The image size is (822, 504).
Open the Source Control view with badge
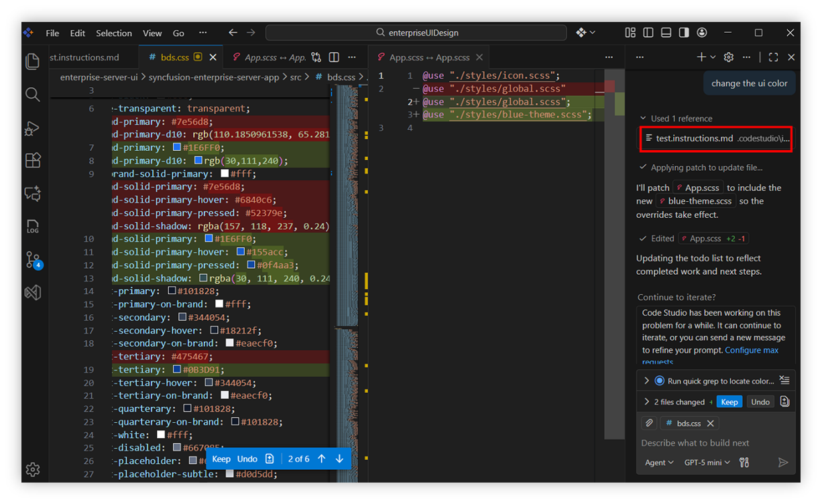32,259
